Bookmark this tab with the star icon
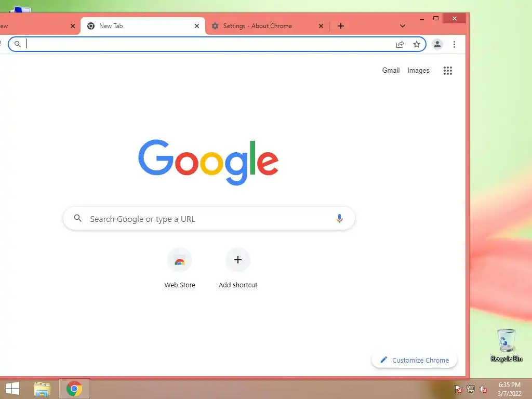 [417, 44]
